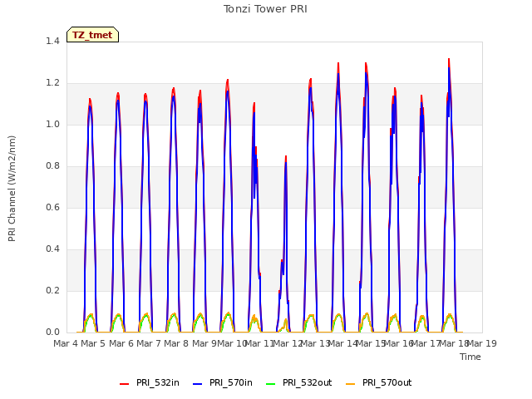Select the PRI_532in legend label

(x=158, y=382)
